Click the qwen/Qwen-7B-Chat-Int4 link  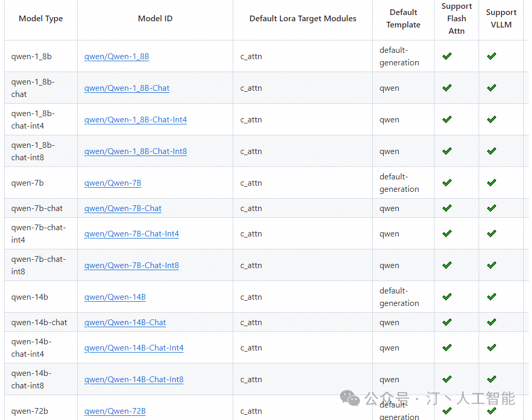[132, 234]
